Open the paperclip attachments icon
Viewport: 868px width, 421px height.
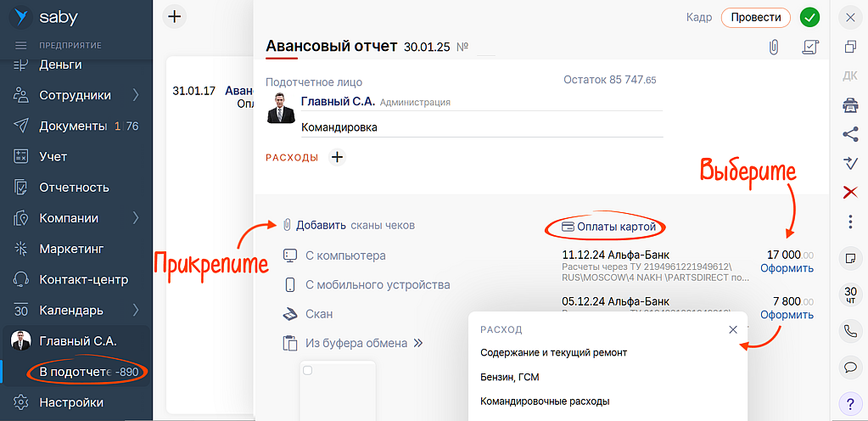(773, 48)
